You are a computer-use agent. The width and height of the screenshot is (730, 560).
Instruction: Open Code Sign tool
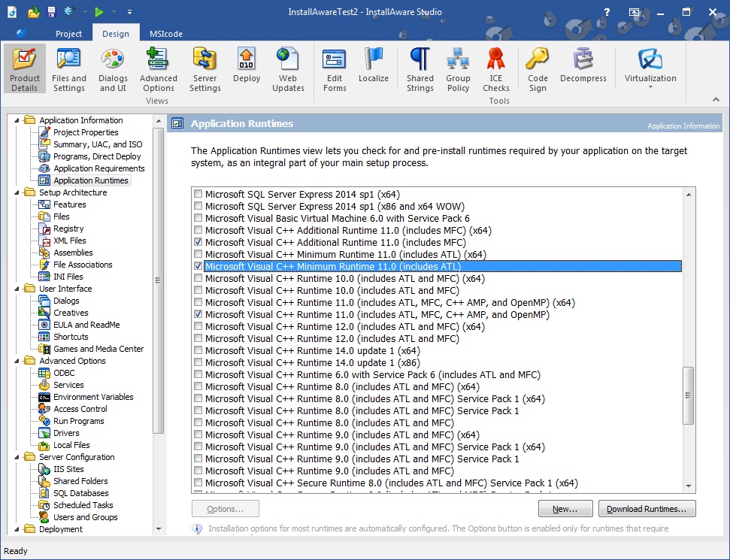tap(538, 69)
